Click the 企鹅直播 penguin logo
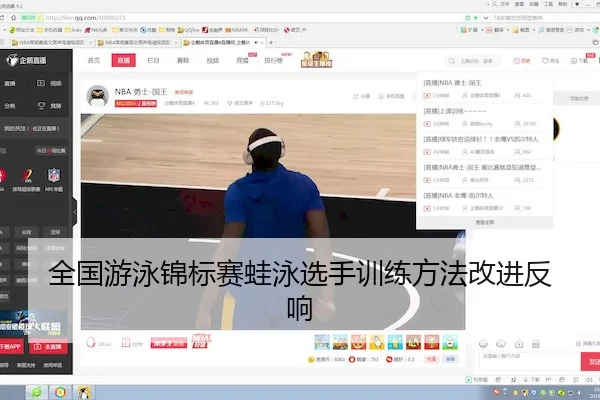Screen dimensions: 600x400 [26, 60]
